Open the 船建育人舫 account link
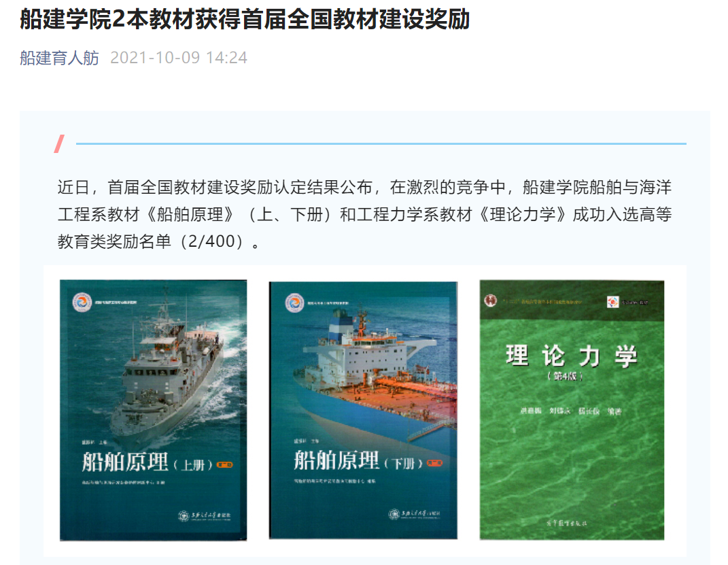This screenshot has height=565, width=728. pos(59,58)
